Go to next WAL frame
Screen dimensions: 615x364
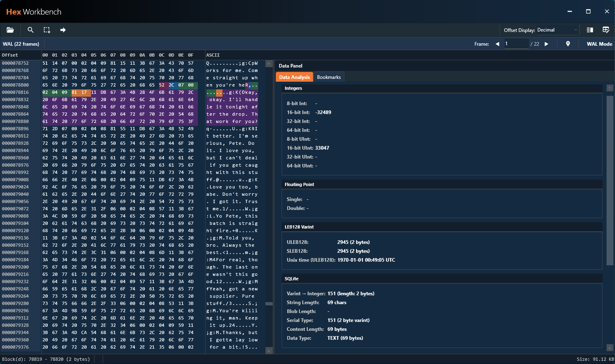(547, 44)
